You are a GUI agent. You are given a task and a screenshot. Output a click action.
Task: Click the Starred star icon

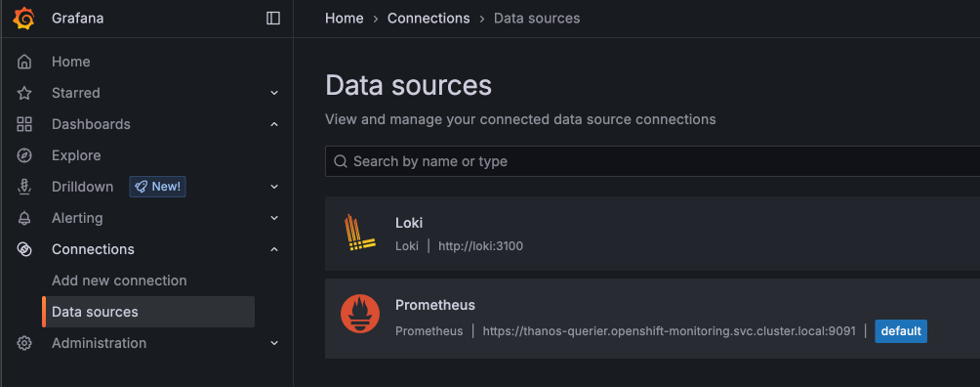(24, 93)
